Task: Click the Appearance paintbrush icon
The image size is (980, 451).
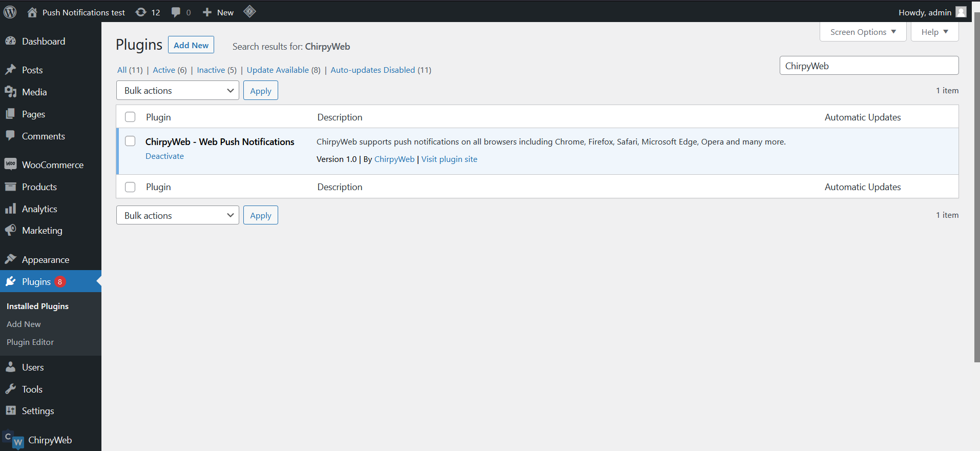Action: coord(11,259)
